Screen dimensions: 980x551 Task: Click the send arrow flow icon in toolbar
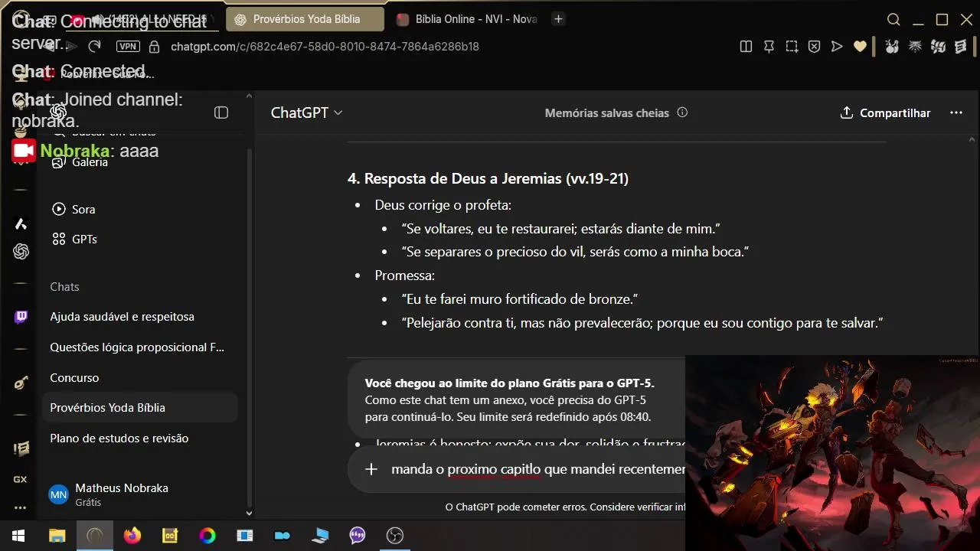coord(837,47)
